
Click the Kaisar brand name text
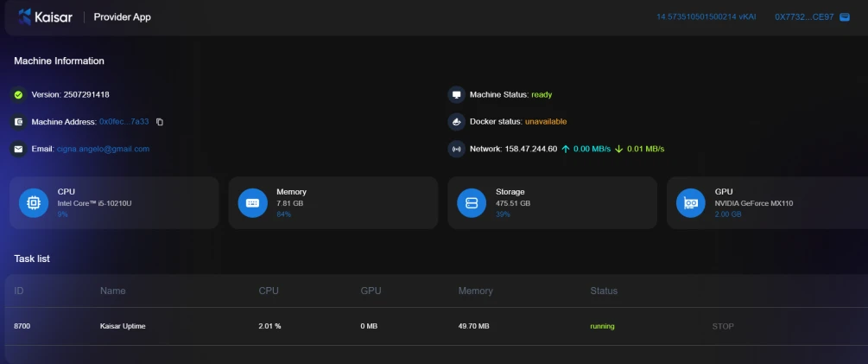tap(54, 17)
